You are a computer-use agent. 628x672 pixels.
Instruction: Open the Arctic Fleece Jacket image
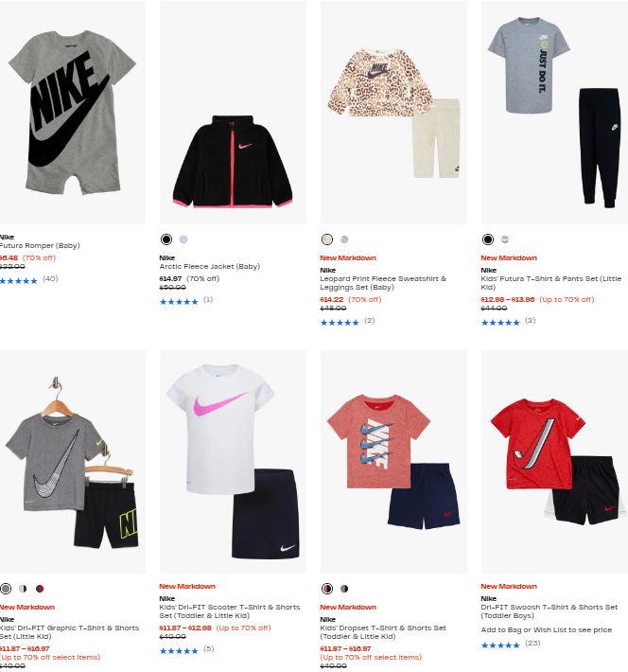click(x=233, y=113)
